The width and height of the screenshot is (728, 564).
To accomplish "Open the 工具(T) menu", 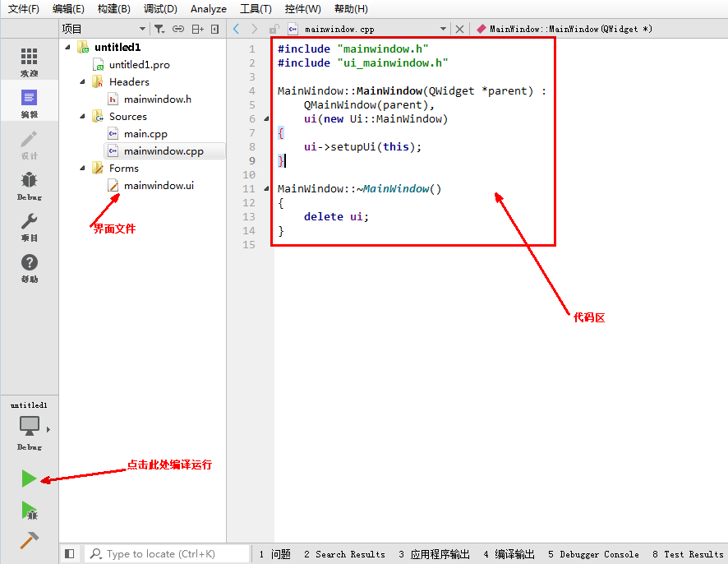I will pos(256,9).
